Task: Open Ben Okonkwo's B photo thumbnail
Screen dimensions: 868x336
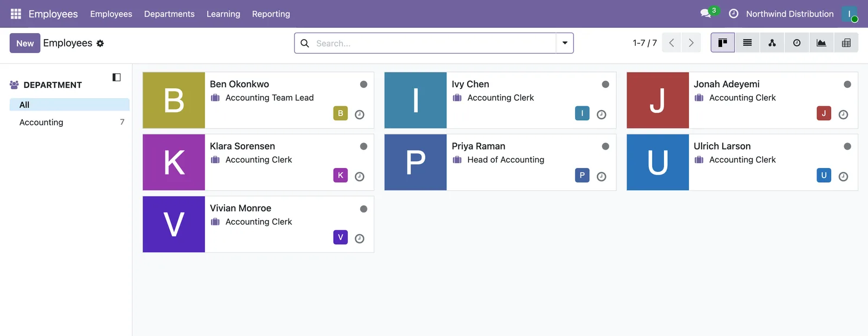Action: point(174,100)
